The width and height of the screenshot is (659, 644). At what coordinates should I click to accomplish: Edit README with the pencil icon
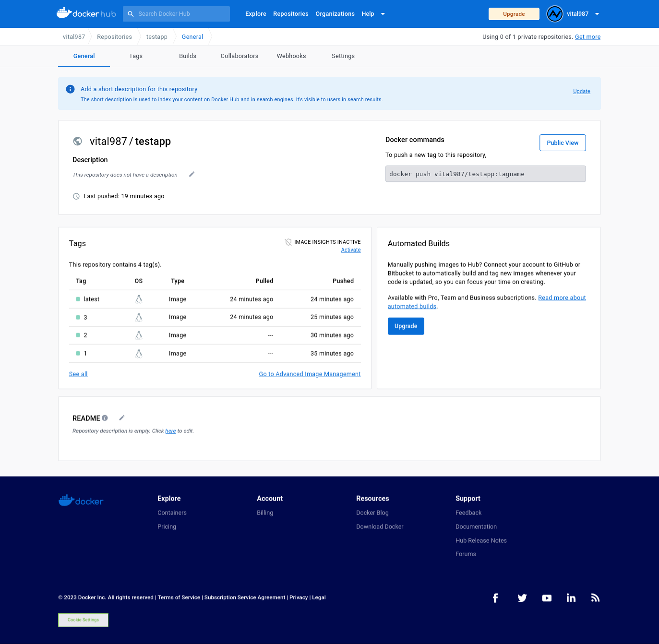tap(122, 418)
